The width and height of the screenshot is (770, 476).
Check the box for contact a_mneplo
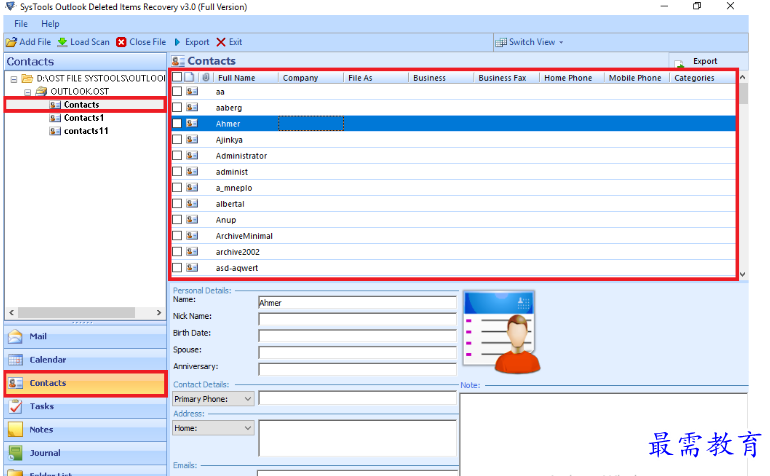(177, 188)
